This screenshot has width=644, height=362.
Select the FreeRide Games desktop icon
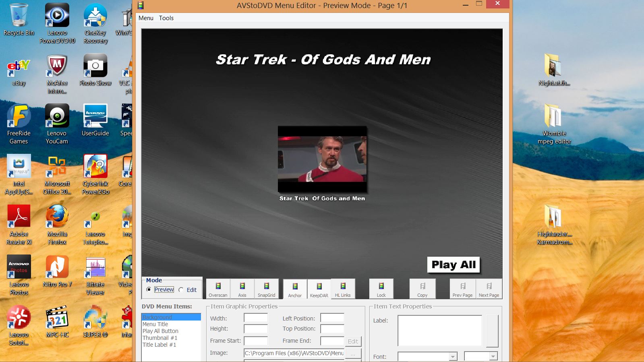pyautogui.click(x=19, y=124)
